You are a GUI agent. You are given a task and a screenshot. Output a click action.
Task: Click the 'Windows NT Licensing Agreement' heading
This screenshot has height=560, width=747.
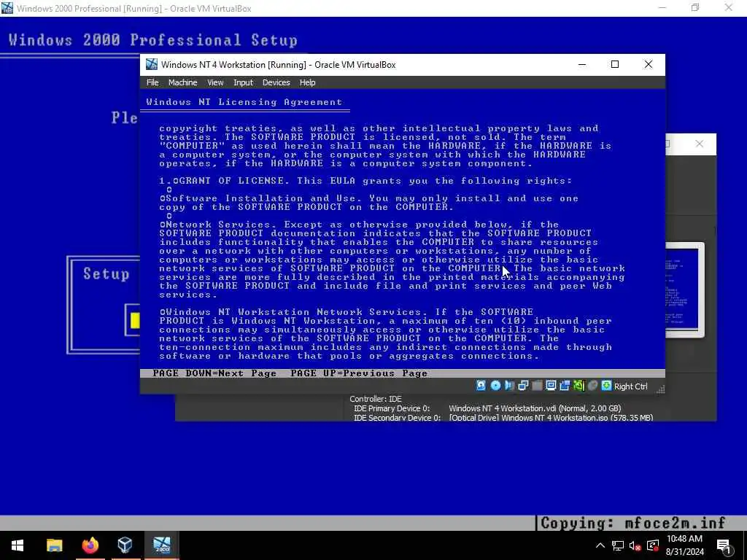244,102
